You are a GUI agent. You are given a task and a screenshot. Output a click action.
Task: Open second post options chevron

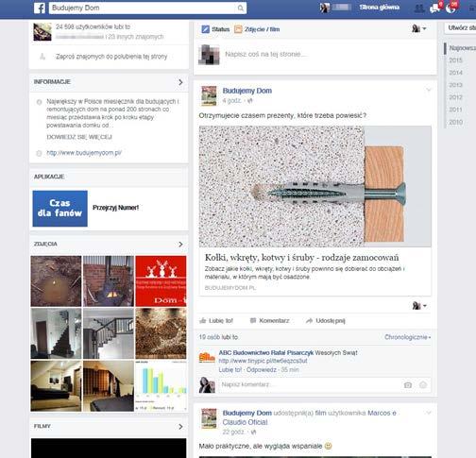(x=429, y=413)
